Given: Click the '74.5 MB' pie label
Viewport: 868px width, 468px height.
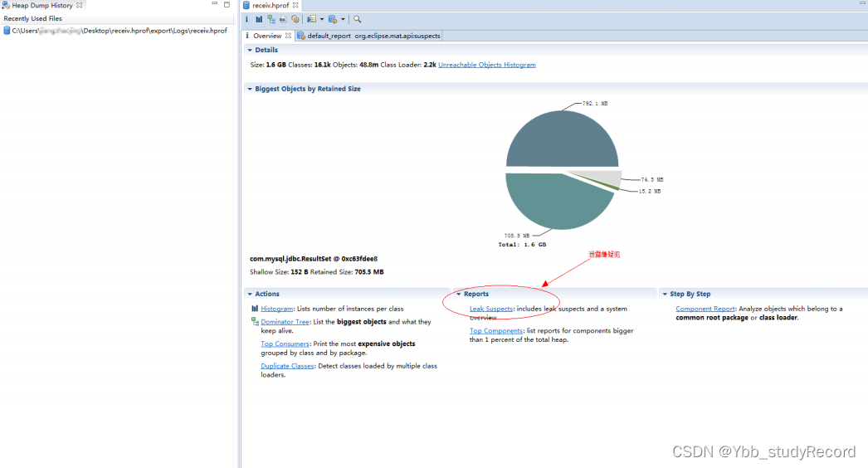Looking at the screenshot, I should pyautogui.click(x=652, y=179).
